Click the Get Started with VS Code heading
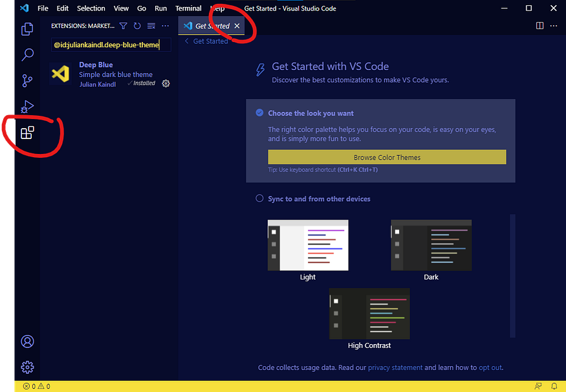The image size is (566, 392). pyautogui.click(x=331, y=67)
